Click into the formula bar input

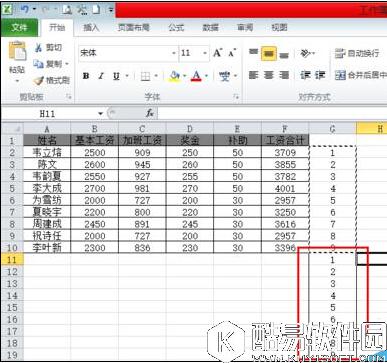(x=272, y=113)
